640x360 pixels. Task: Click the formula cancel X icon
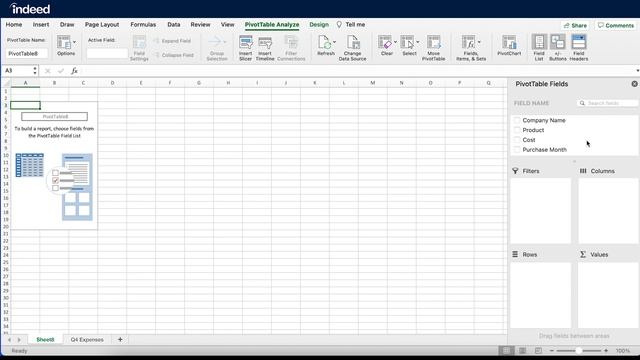(x=48, y=71)
